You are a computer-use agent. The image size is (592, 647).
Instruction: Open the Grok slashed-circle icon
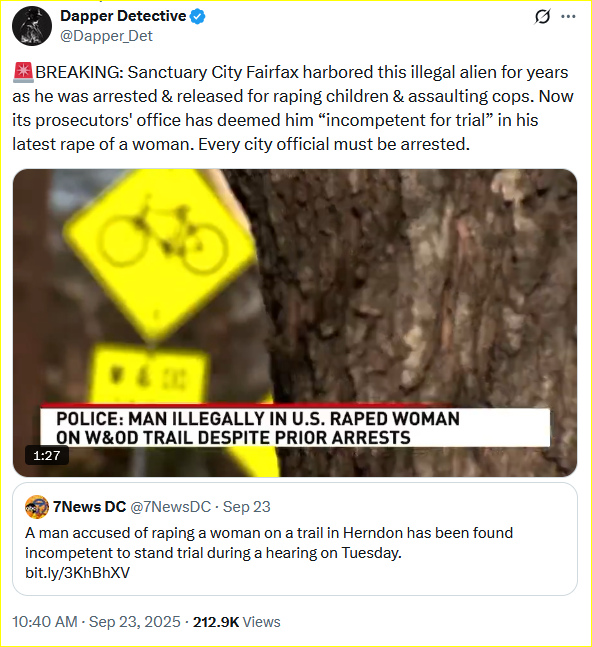click(542, 17)
